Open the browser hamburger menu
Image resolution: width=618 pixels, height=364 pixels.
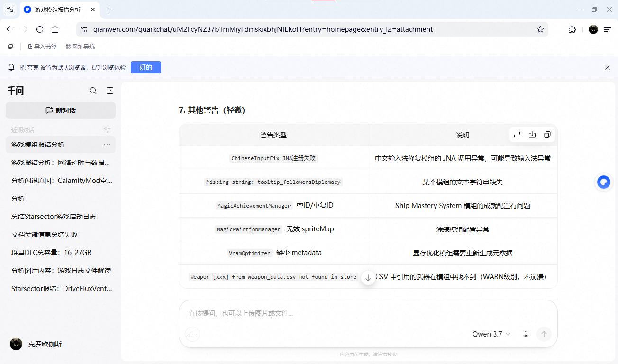click(x=608, y=29)
